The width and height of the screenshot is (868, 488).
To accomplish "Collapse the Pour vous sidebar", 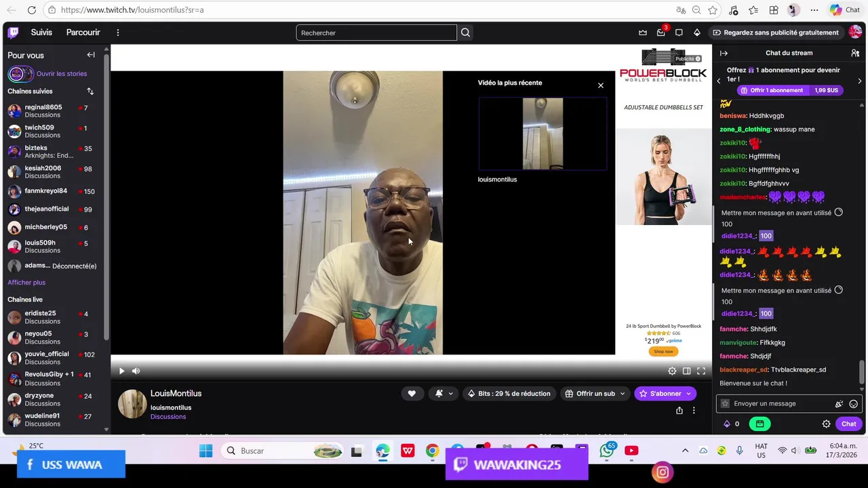I will tap(91, 55).
